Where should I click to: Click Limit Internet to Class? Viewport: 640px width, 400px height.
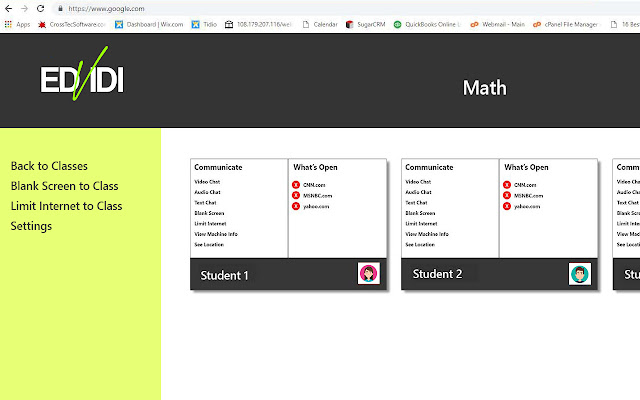(x=67, y=206)
